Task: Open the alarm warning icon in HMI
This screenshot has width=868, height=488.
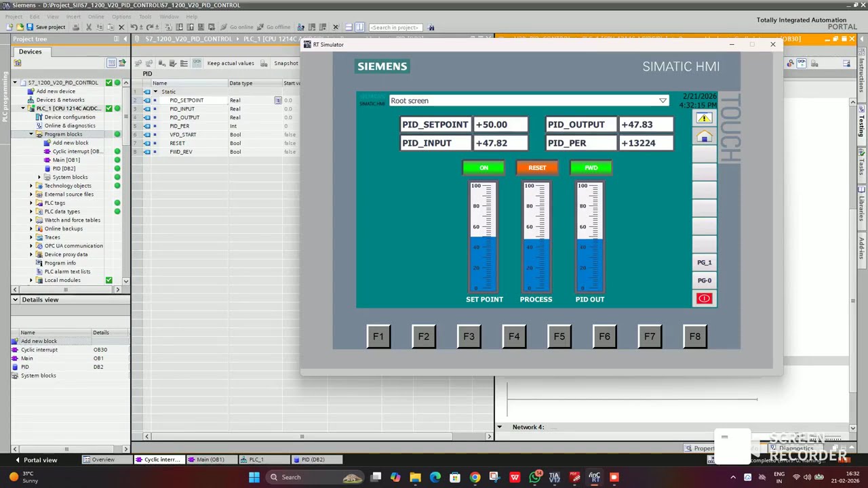Action: 704,118
